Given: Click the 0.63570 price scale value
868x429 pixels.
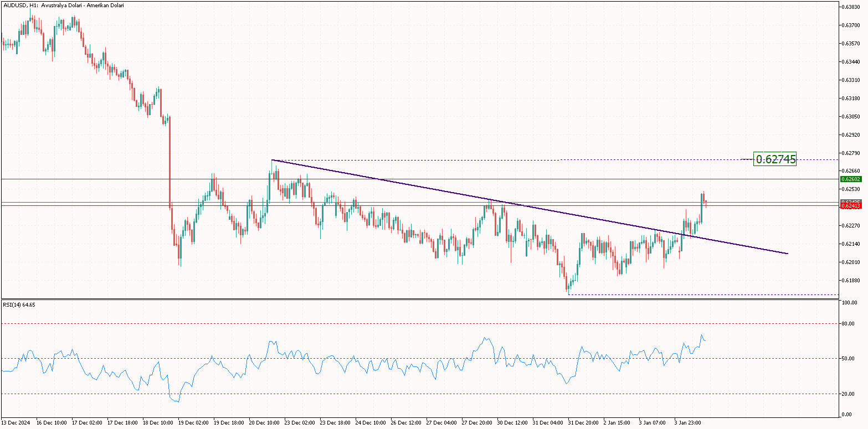Looking at the screenshot, I should [851, 43].
